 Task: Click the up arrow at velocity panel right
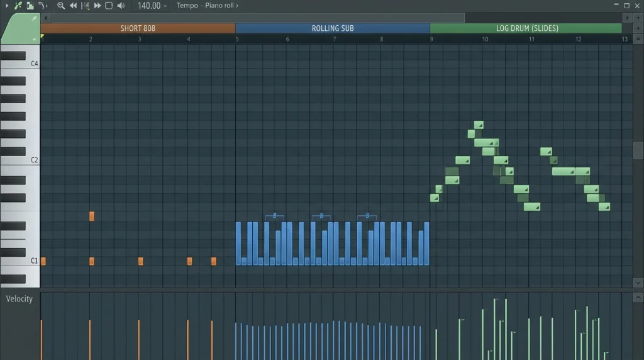(x=638, y=298)
